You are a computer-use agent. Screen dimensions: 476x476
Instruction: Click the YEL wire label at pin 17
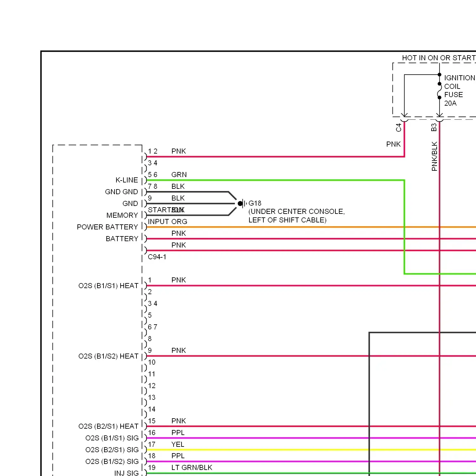click(178, 444)
